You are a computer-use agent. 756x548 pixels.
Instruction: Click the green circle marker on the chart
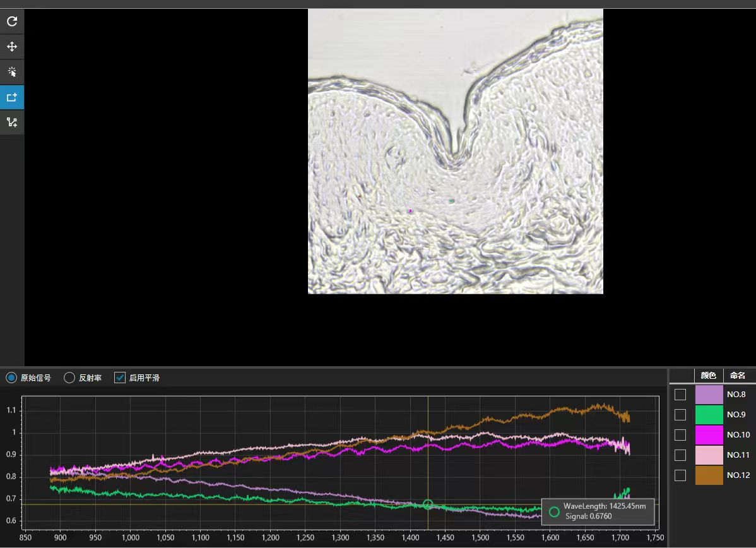(428, 504)
